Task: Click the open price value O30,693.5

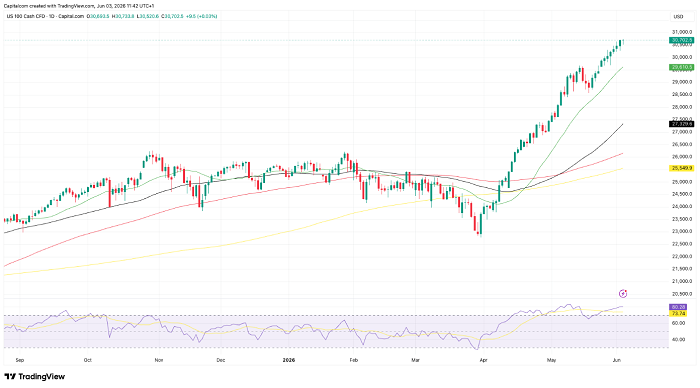Action: (98, 16)
